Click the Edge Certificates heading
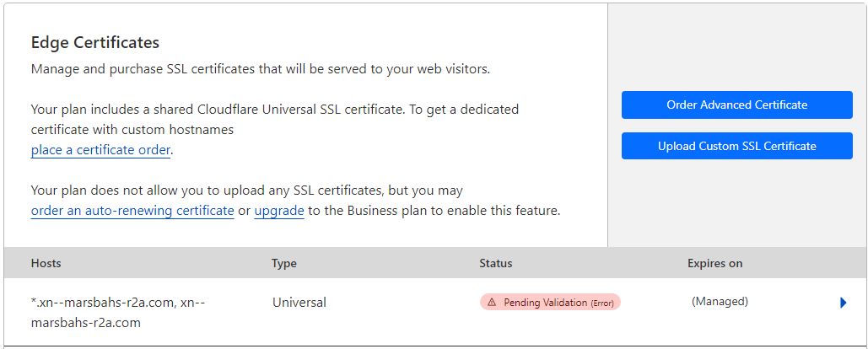Viewport: 868px width, 349px height. click(x=95, y=42)
